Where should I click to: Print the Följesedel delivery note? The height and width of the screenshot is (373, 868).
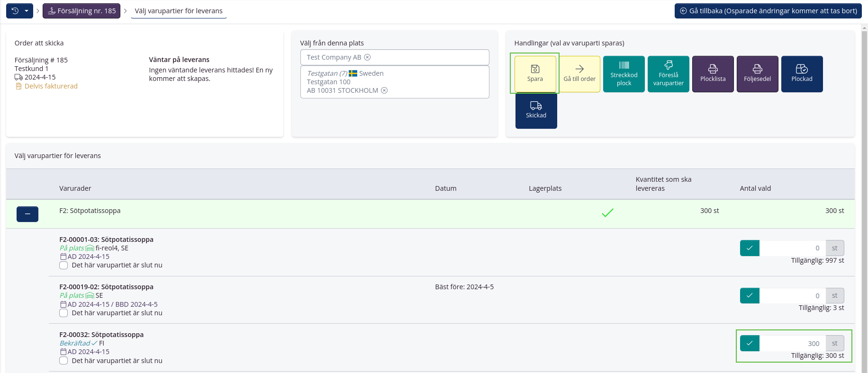(757, 74)
